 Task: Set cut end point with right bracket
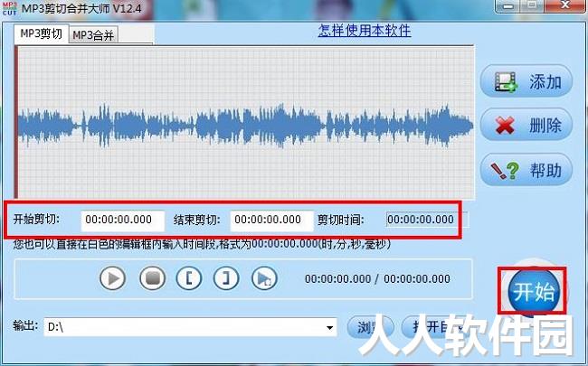[x=226, y=278]
